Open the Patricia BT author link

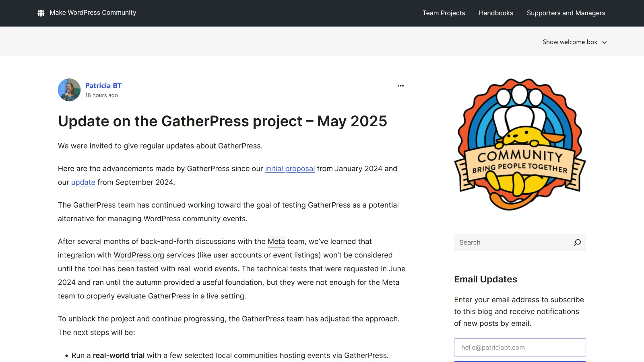pos(103,86)
